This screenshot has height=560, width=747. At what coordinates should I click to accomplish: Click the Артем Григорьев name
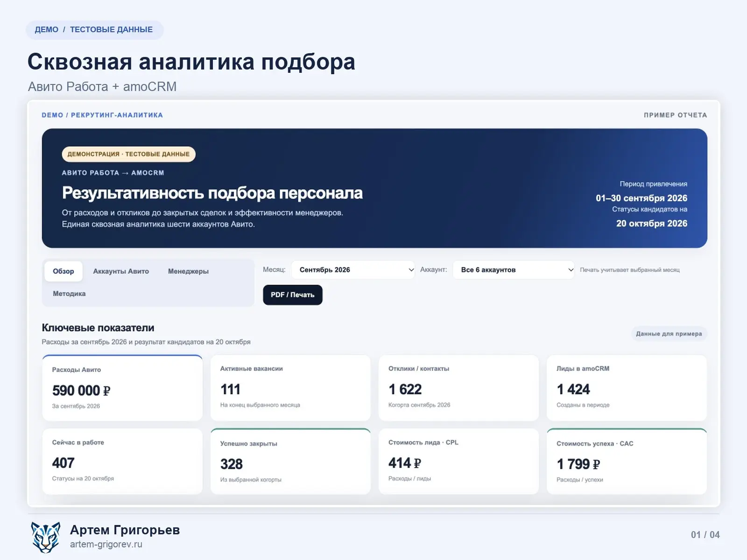point(125,530)
